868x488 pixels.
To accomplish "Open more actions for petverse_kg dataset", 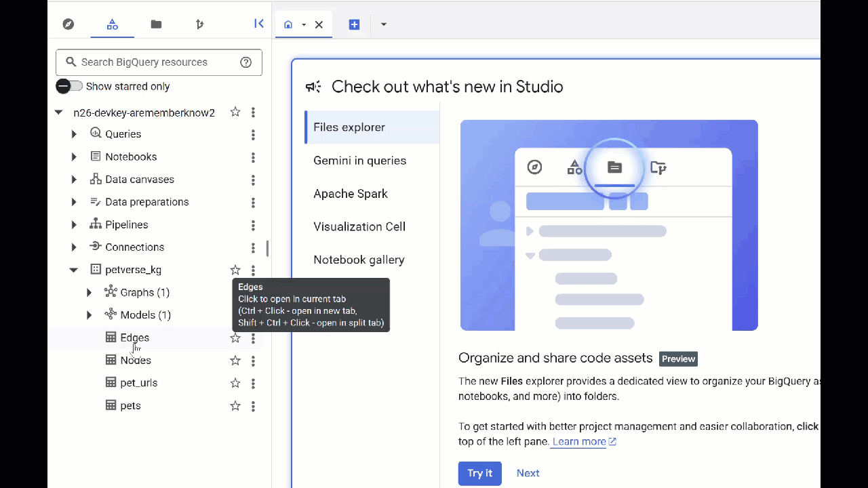I will point(253,270).
